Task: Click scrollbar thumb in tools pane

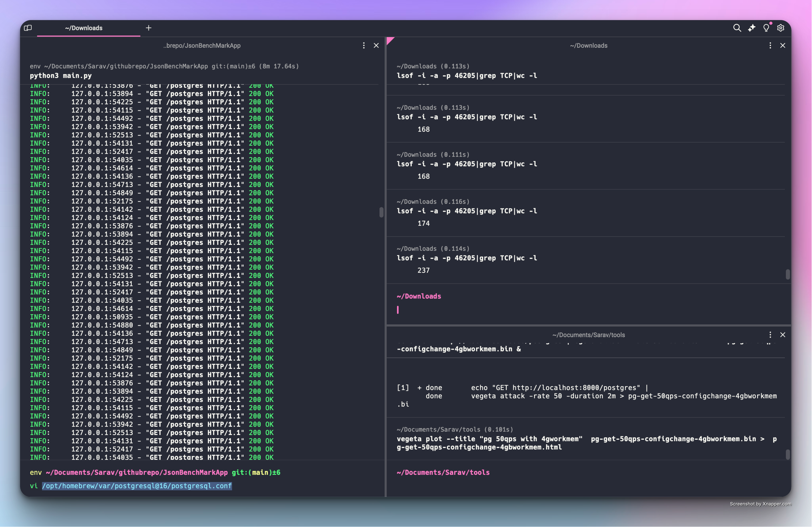Action: (788, 455)
